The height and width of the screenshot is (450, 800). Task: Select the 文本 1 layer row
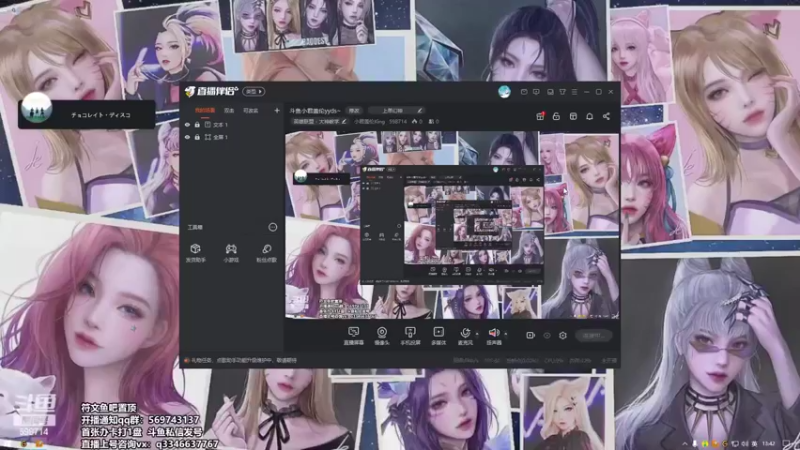232,124
